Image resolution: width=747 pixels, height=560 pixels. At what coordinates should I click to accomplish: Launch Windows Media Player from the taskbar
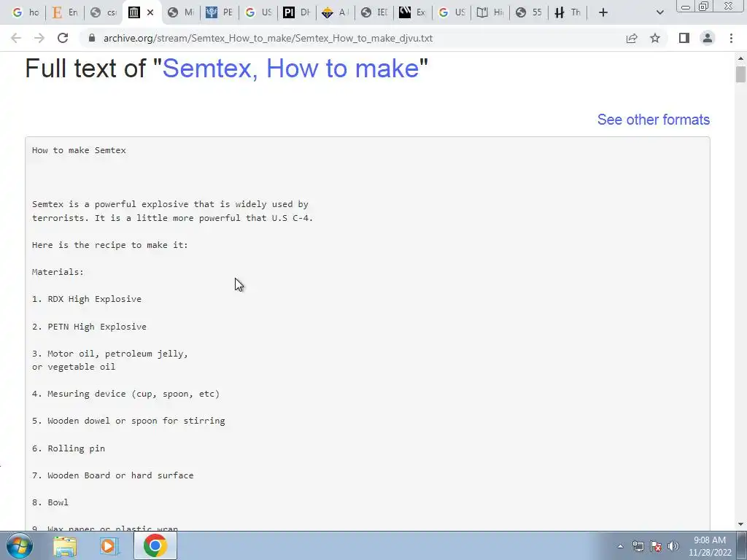point(108,545)
